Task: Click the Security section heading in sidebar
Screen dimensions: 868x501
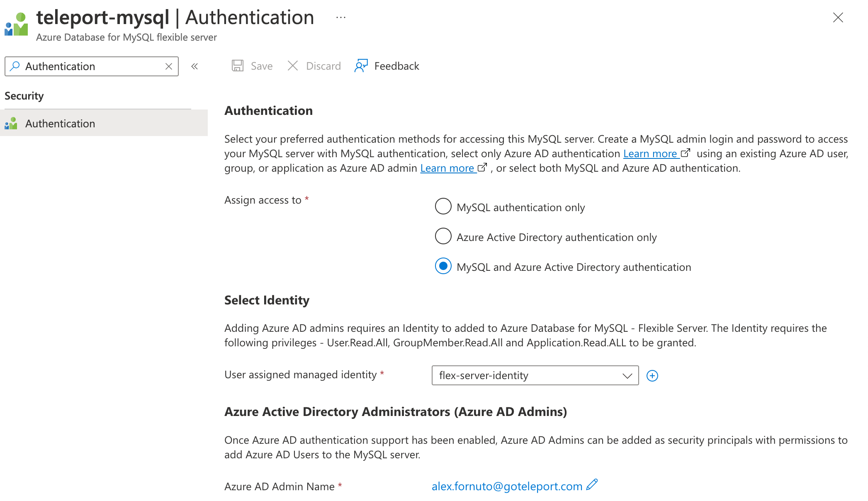Action: [24, 96]
